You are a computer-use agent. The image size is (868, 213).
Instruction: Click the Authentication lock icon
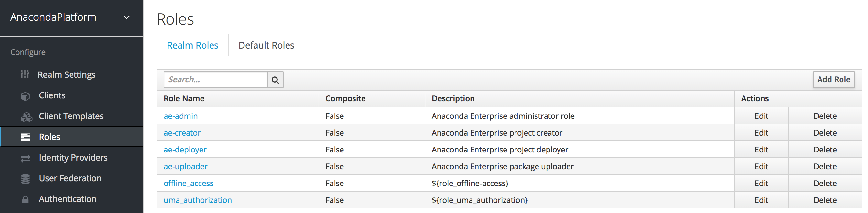[25, 199]
